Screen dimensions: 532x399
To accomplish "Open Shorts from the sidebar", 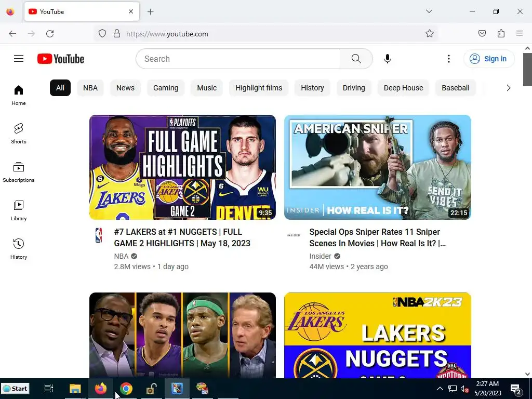I will tap(19, 134).
